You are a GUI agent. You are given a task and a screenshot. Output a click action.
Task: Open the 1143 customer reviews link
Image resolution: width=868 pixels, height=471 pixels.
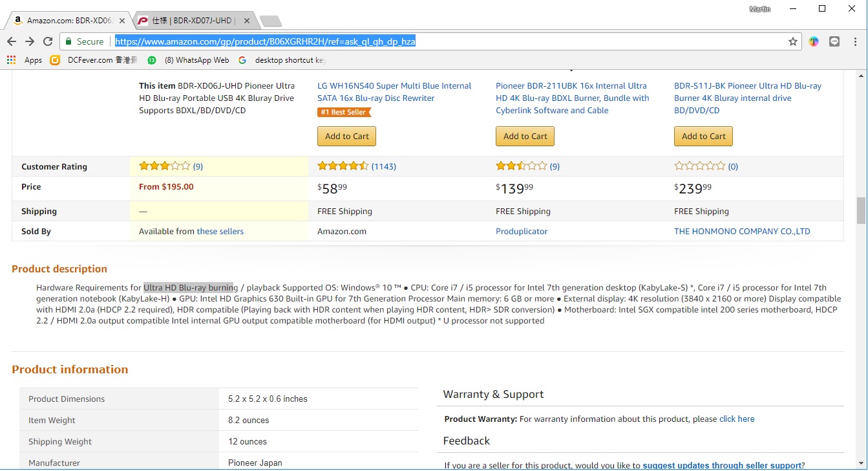coord(383,166)
